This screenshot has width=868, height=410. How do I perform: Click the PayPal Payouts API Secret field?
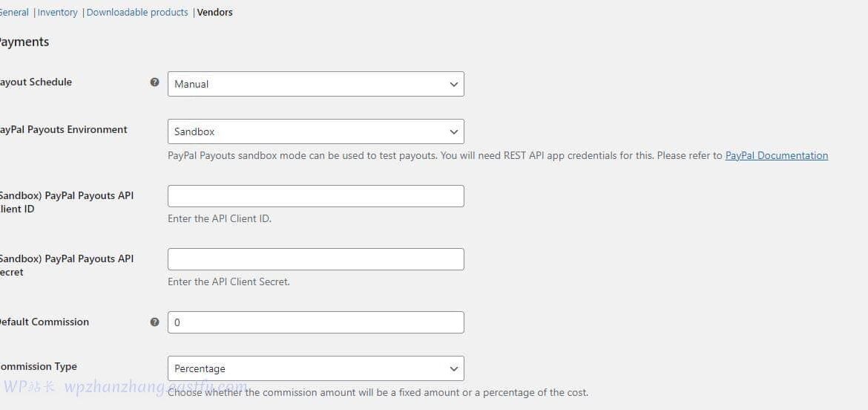(x=315, y=259)
